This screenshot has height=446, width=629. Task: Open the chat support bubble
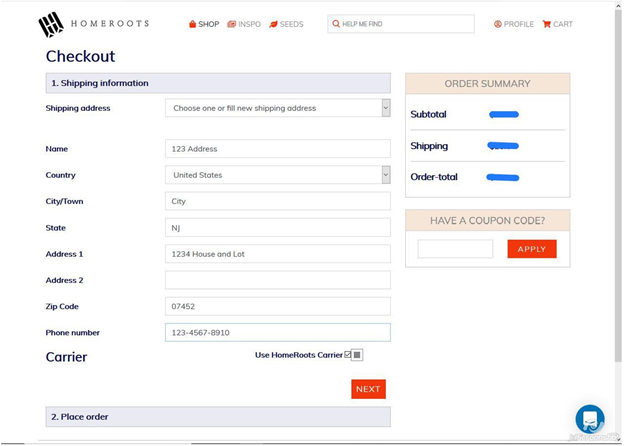590,418
